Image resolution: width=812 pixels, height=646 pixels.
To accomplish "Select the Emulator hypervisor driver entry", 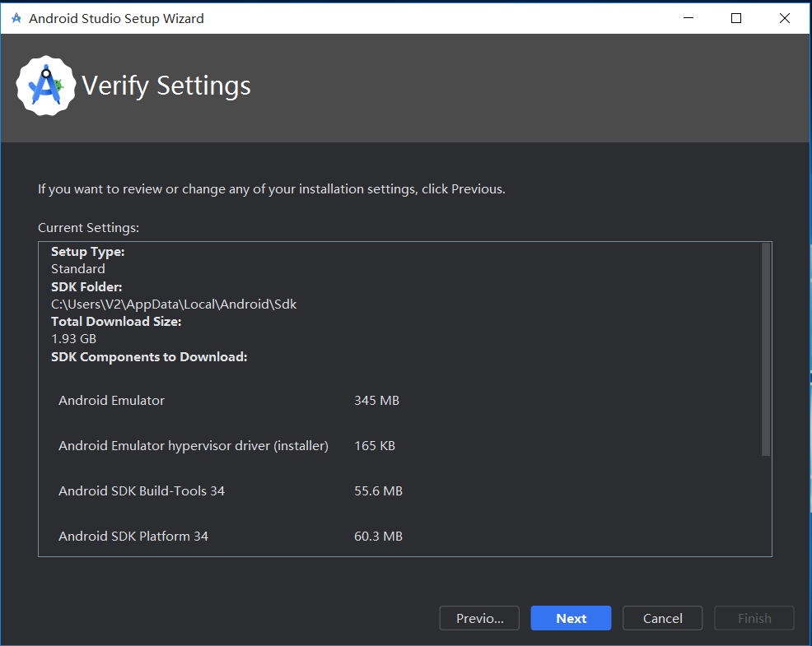I will 194,446.
